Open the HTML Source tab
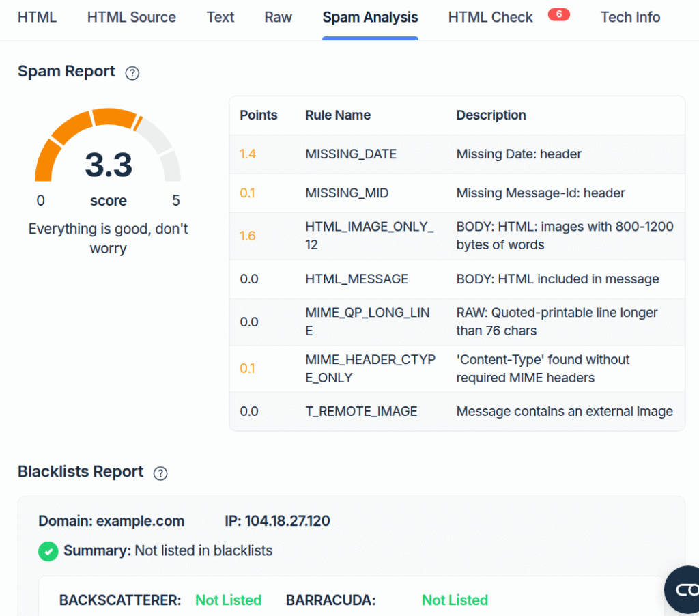The height and width of the screenshot is (616, 699). 131,18
